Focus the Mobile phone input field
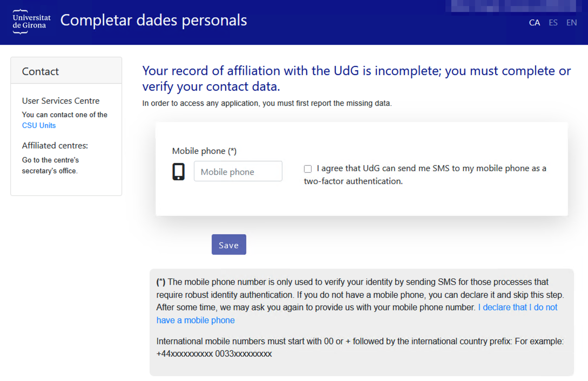 tap(238, 172)
